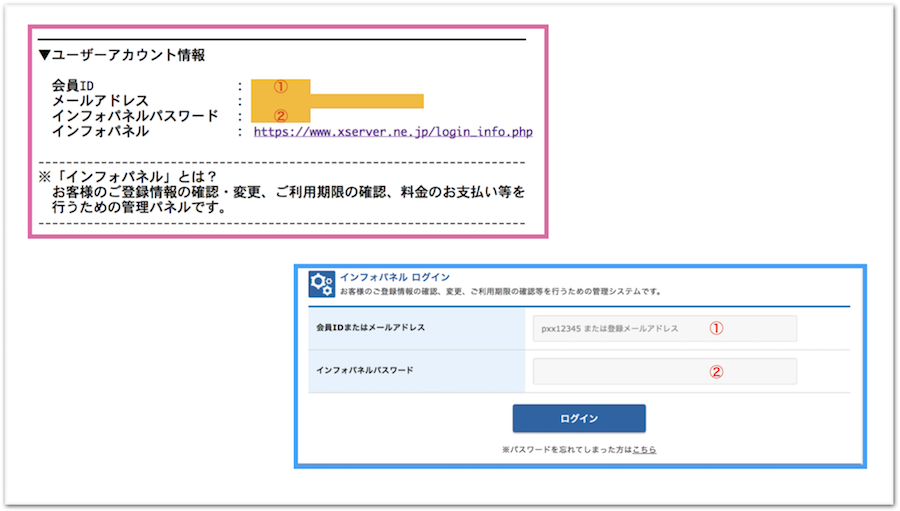Click the circled ① on orange 会員ID mask

point(281,86)
